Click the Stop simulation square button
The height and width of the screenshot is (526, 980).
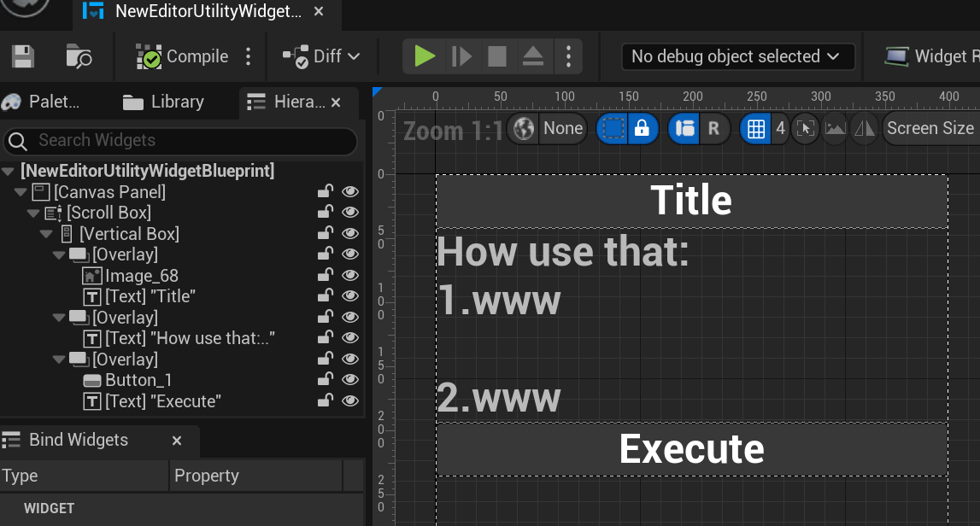[497, 56]
